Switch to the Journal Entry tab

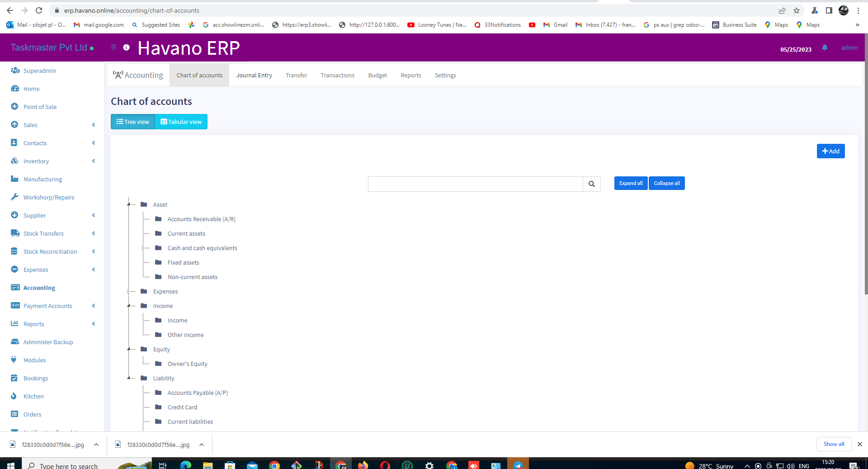[254, 75]
